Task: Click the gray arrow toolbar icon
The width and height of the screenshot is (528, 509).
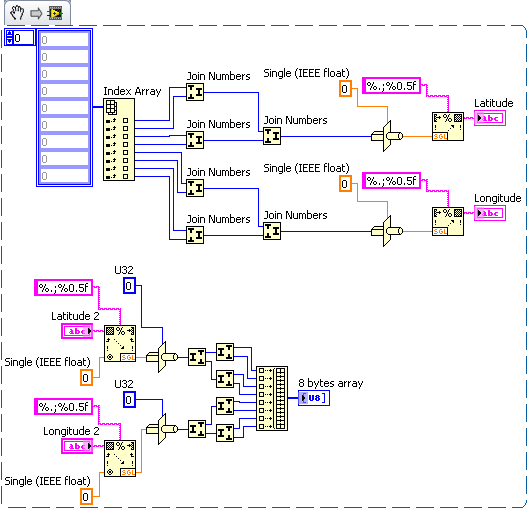Action: click(36, 13)
